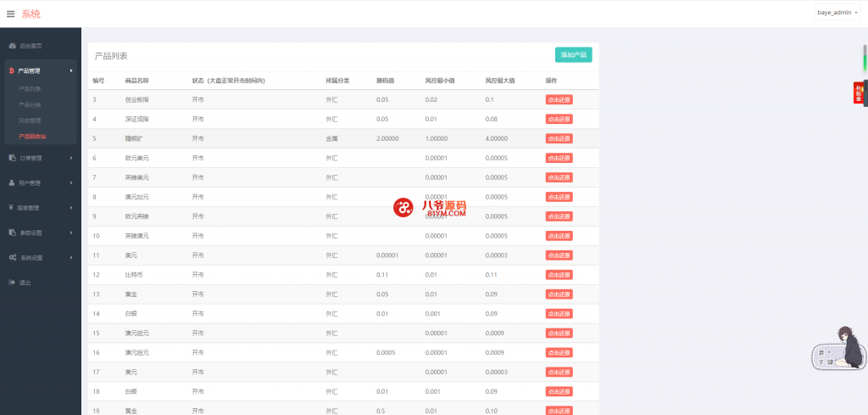868x415 pixels.
Task: Open the baye_admin account dropdown
Action: 837,12
